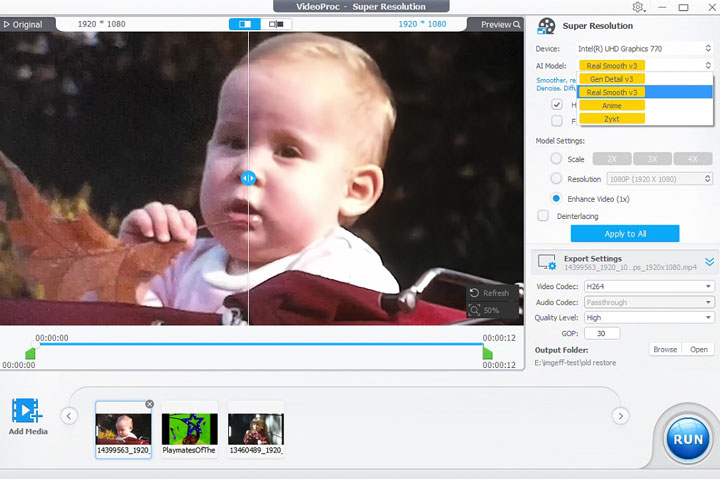Choose the 4X scale button
This screenshot has height=479, width=720.
[x=693, y=159]
